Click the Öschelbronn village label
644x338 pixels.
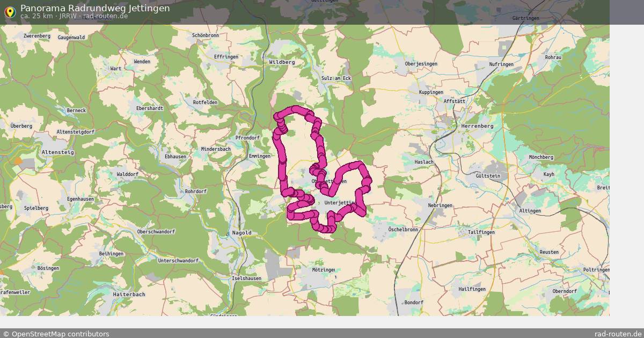coord(403,229)
